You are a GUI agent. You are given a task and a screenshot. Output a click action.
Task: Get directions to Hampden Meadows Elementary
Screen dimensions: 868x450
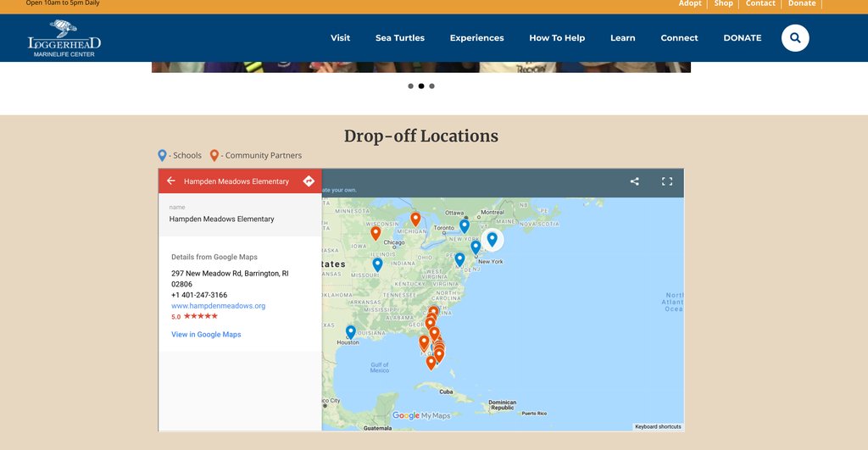(309, 181)
